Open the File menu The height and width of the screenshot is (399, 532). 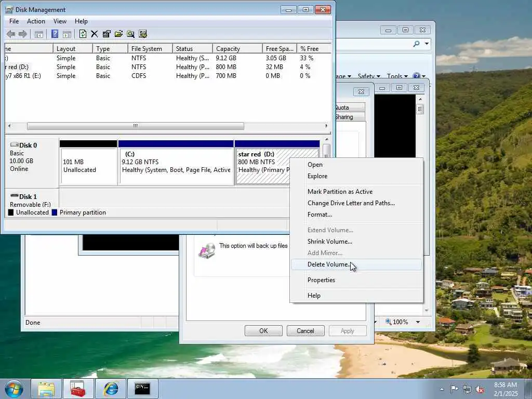(14, 21)
